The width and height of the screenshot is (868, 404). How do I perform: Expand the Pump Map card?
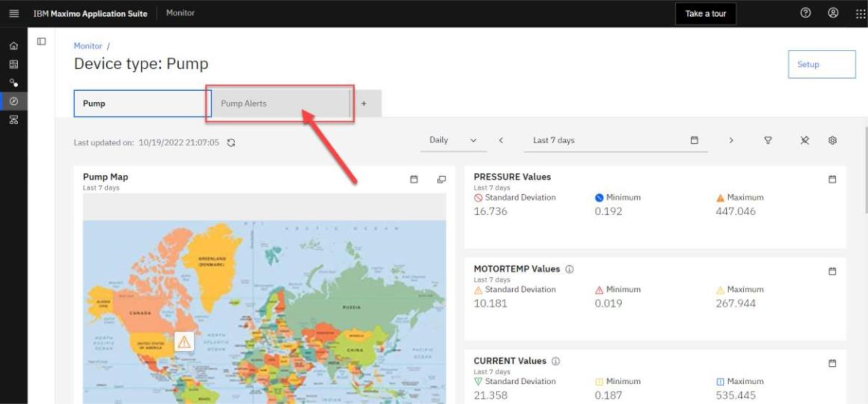tap(441, 179)
